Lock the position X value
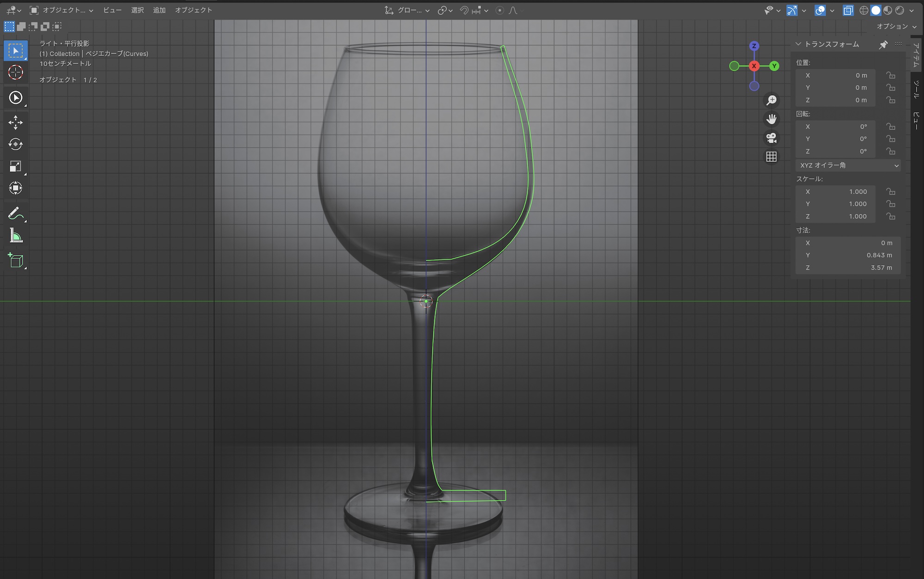Image resolution: width=924 pixels, height=579 pixels. (x=890, y=75)
